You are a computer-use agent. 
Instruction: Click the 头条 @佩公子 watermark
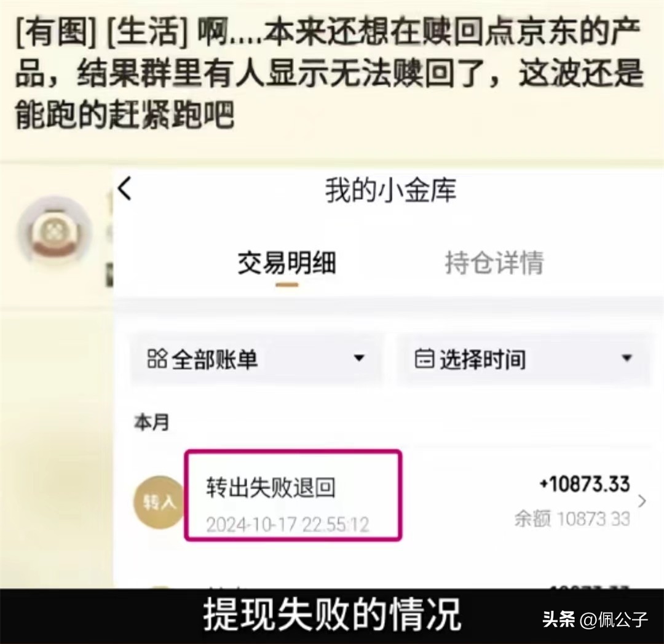595,619
